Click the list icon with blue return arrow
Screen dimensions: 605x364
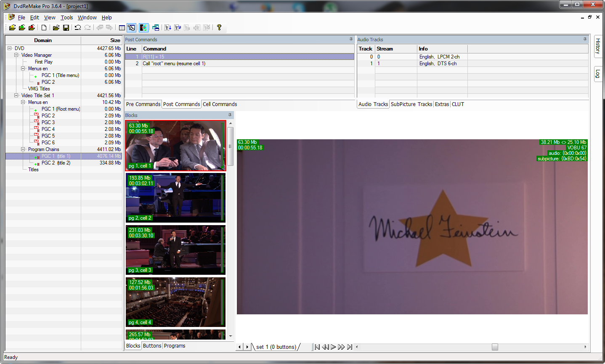(178, 27)
